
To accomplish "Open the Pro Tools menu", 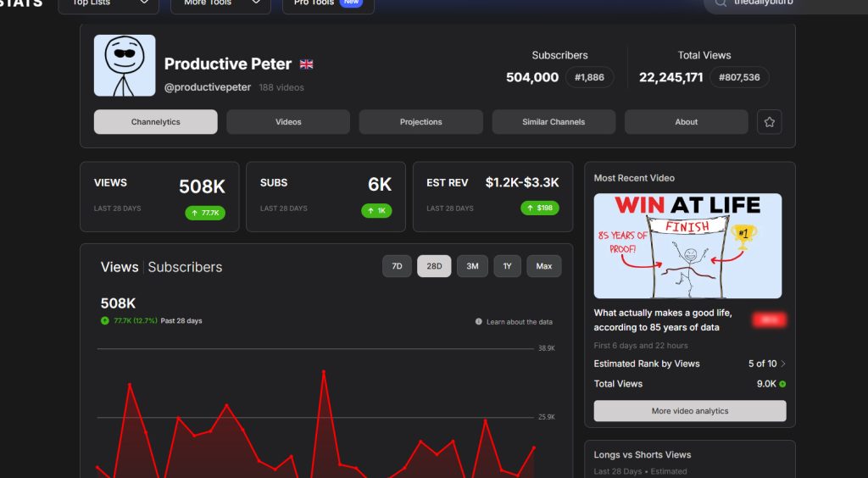I will click(x=327, y=3).
